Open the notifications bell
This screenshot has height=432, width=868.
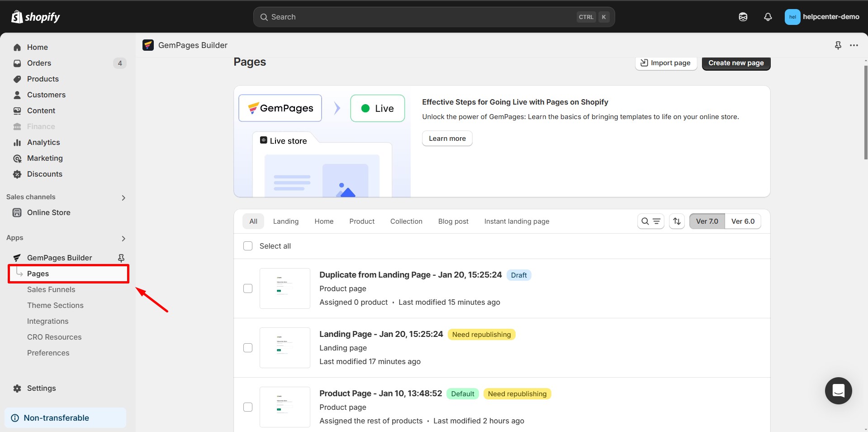pos(768,17)
